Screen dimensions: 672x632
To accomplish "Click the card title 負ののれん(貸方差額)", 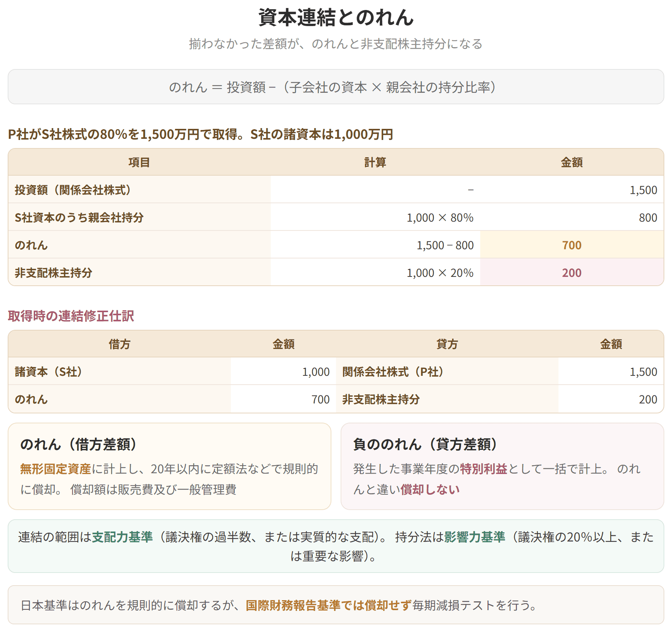I will [x=425, y=444].
